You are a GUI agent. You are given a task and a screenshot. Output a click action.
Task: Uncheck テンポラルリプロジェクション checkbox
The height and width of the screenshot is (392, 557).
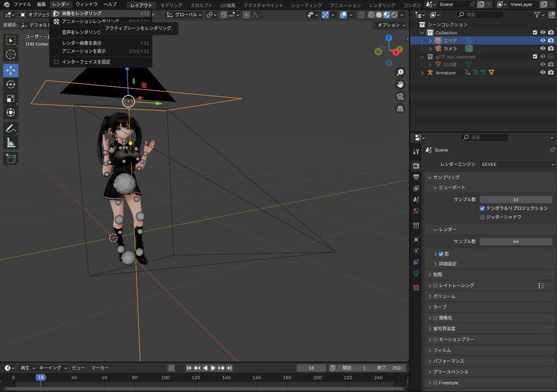coord(482,208)
